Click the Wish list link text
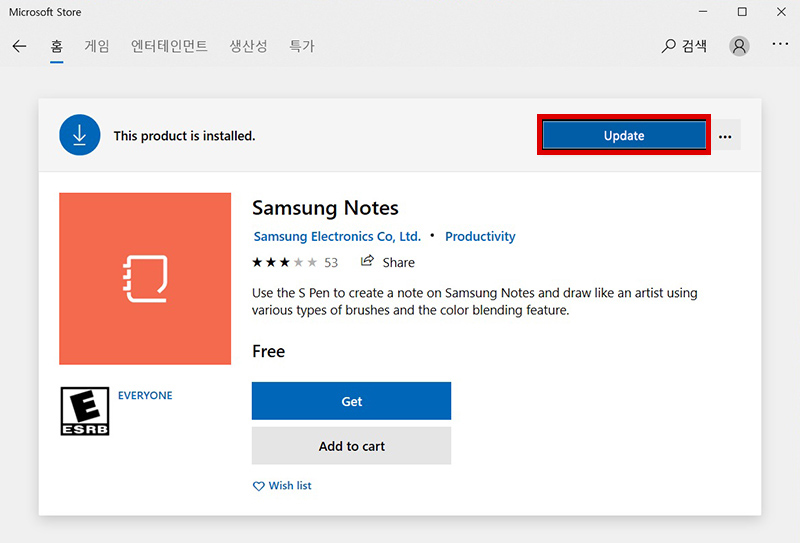The image size is (800, 543). (x=290, y=486)
